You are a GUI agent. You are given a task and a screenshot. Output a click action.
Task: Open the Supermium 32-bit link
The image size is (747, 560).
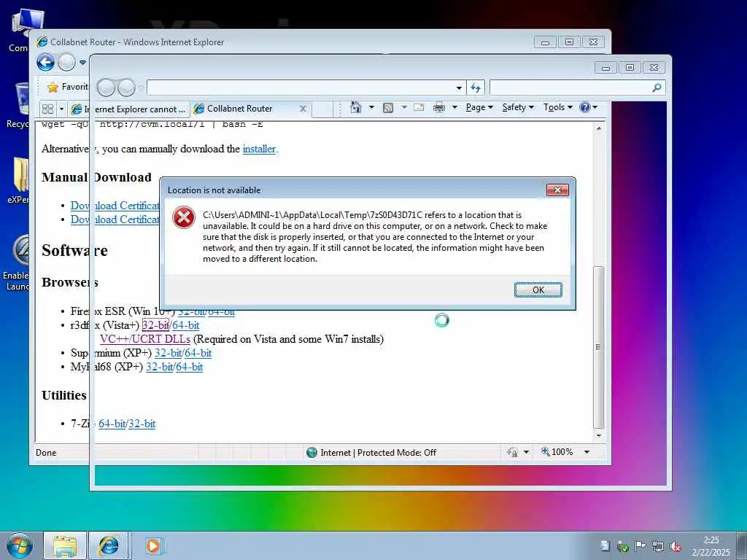point(169,353)
